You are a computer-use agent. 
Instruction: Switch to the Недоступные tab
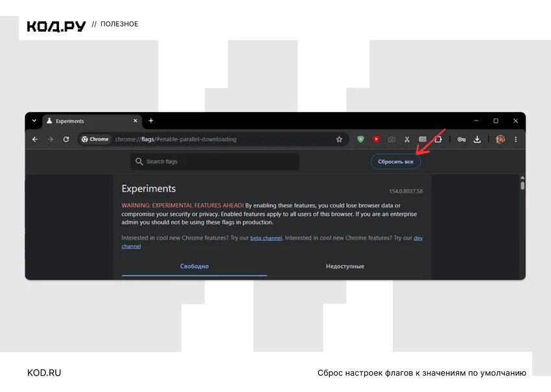pyautogui.click(x=345, y=266)
